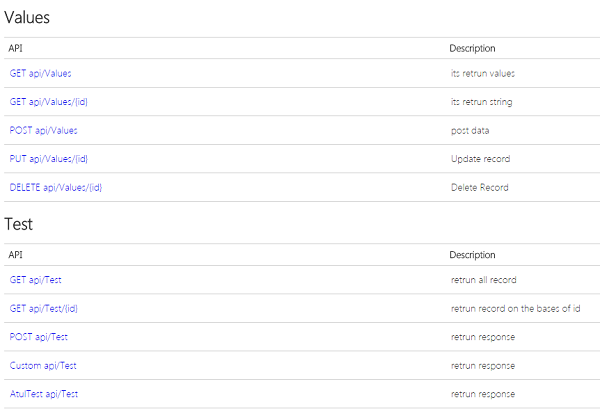Open DELETE api/Values/{id} endpoint
600x416 pixels.
(x=56, y=187)
